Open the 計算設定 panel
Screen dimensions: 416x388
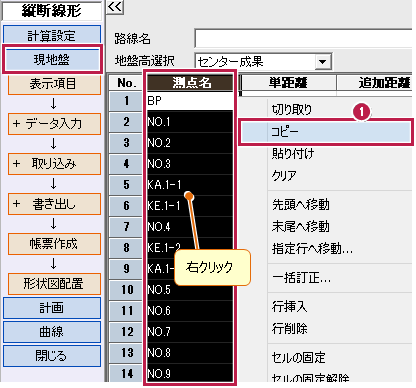(x=52, y=35)
